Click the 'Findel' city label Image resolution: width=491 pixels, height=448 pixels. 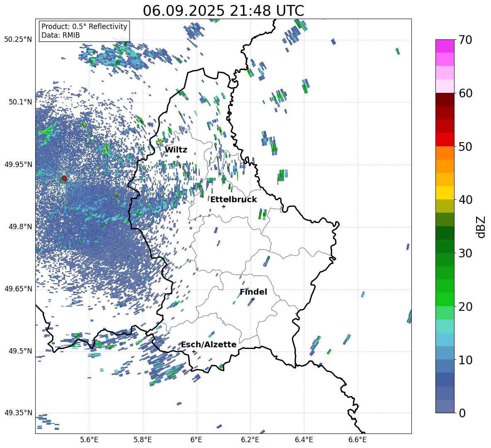coord(253,292)
